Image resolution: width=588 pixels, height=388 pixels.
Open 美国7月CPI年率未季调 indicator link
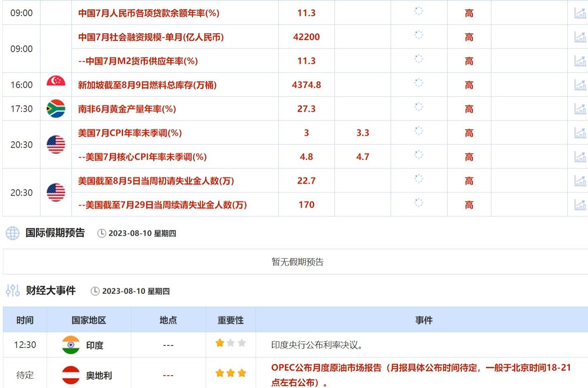[130, 133]
